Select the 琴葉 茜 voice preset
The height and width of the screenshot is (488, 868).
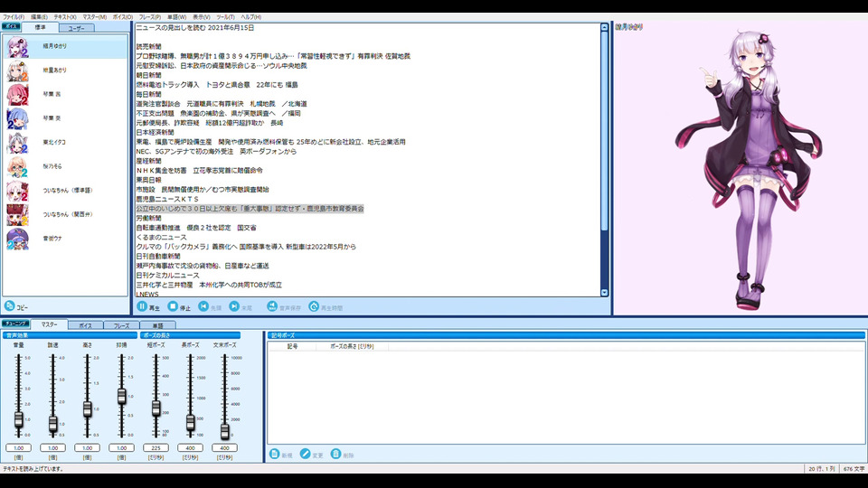(65, 95)
